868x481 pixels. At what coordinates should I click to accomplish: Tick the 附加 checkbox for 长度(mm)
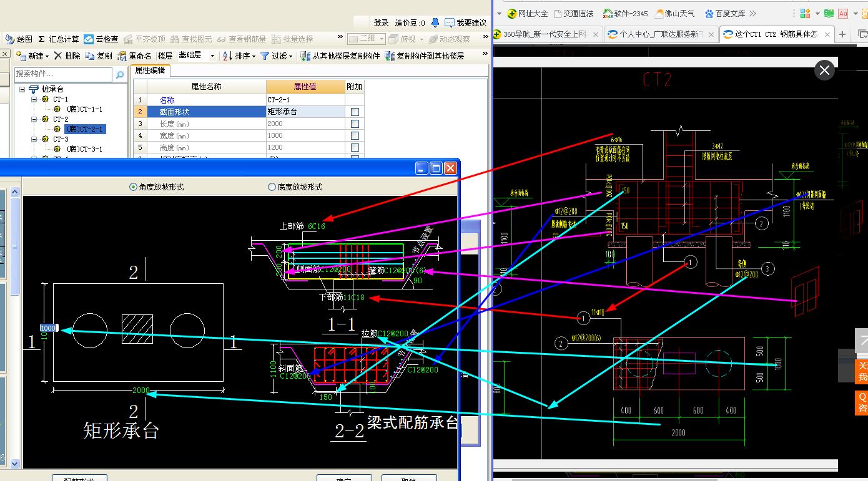click(x=355, y=124)
